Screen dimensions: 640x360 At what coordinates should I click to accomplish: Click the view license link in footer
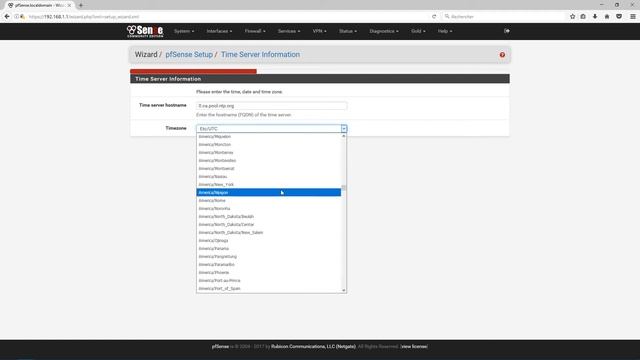click(x=414, y=347)
